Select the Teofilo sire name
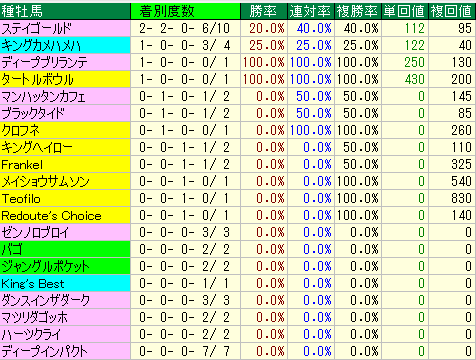Viewport: 476px width, 360px height. [21, 199]
